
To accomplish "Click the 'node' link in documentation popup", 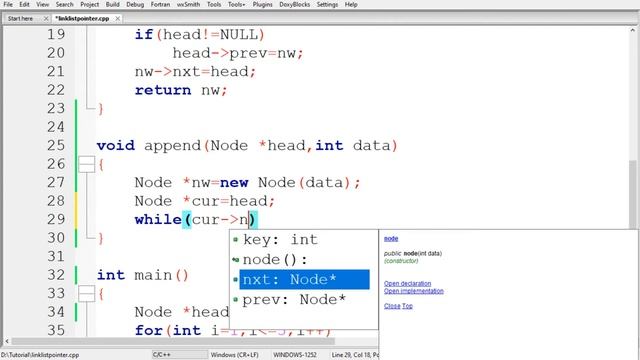I will [391, 239].
